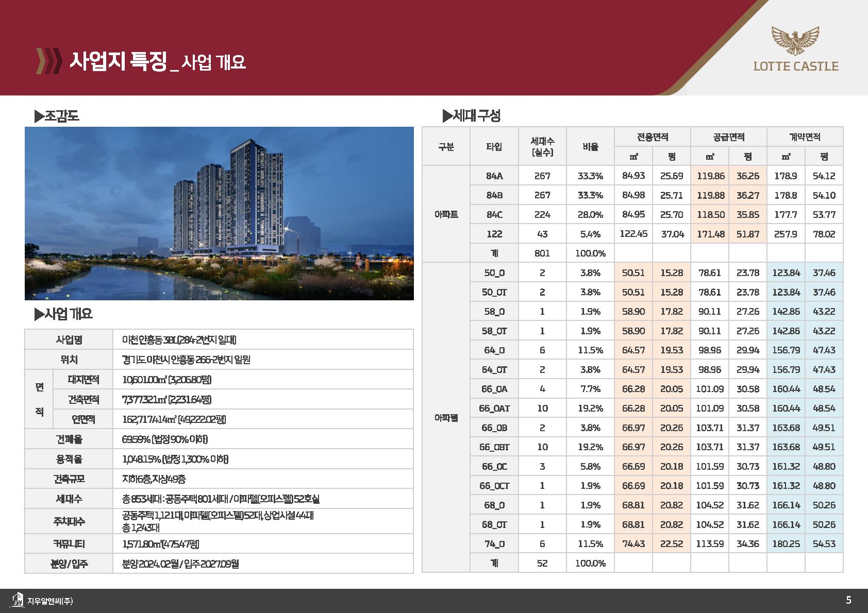Click the 연면적 value cell
Image resolution: width=868 pixels, height=613 pixels.
tap(263, 419)
